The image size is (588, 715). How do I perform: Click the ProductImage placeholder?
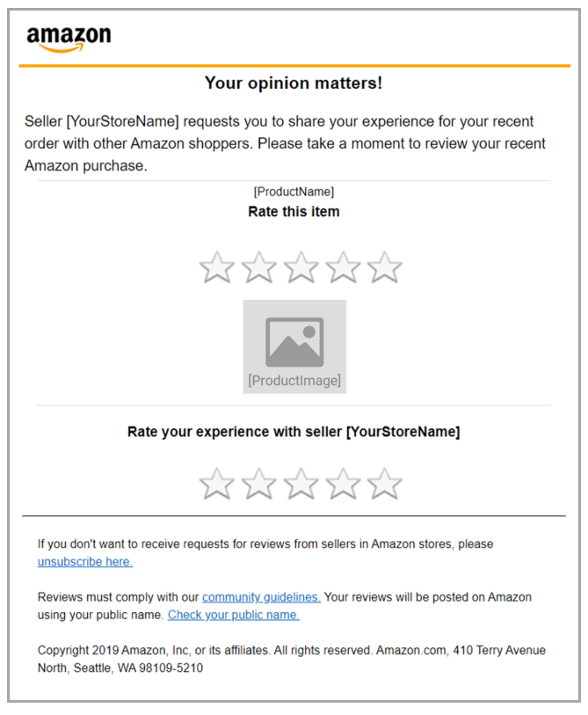[294, 346]
